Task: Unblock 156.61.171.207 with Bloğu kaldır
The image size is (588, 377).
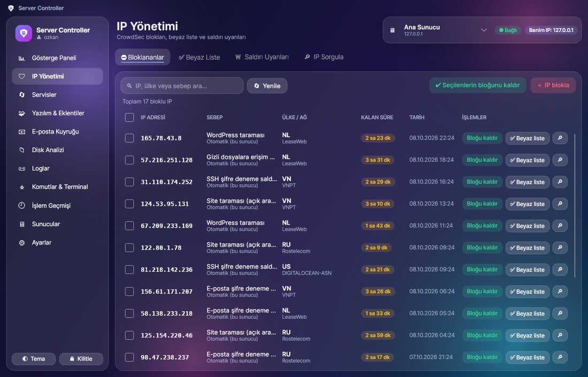Action: point(482,291)
